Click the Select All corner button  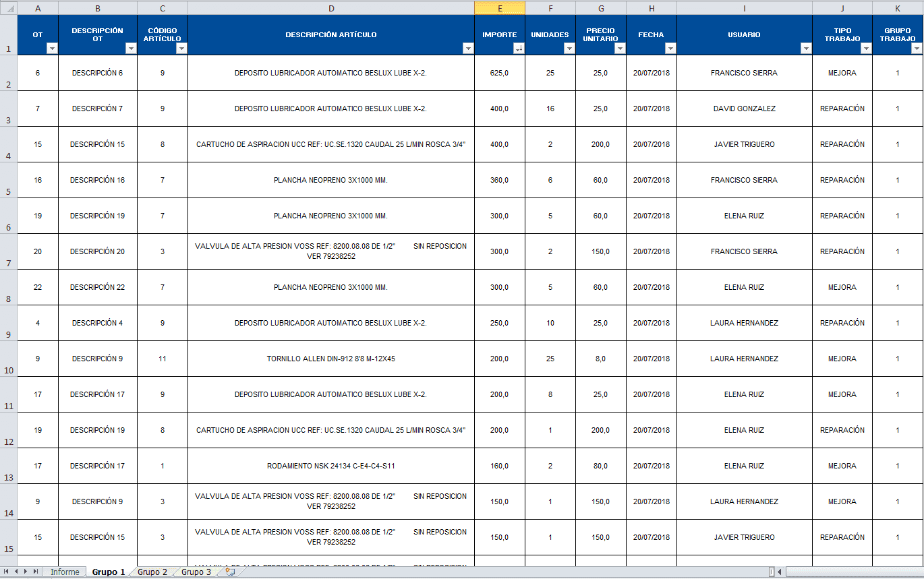8,7
